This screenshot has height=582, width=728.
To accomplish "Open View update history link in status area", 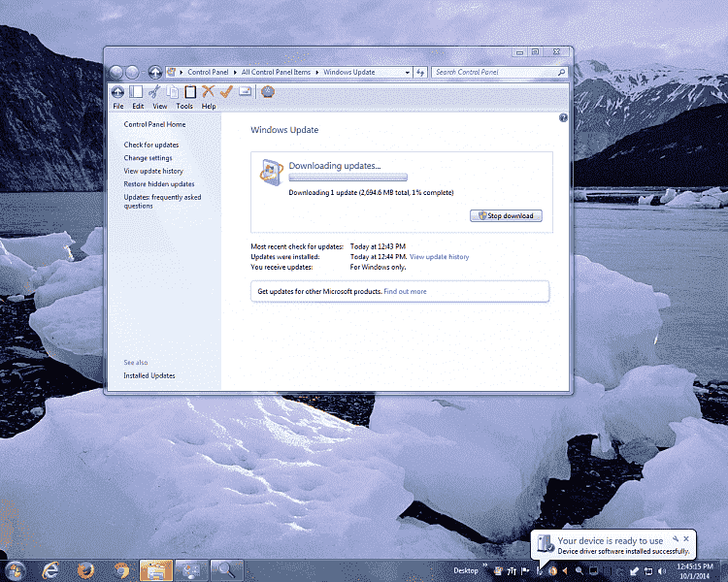I will click(x=439, y=257).
